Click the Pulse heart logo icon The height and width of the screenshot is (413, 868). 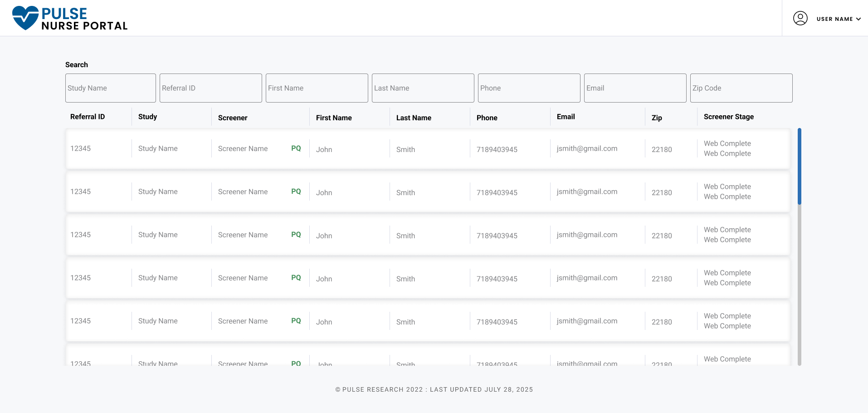pyautogui.click(x=25, y=18)
